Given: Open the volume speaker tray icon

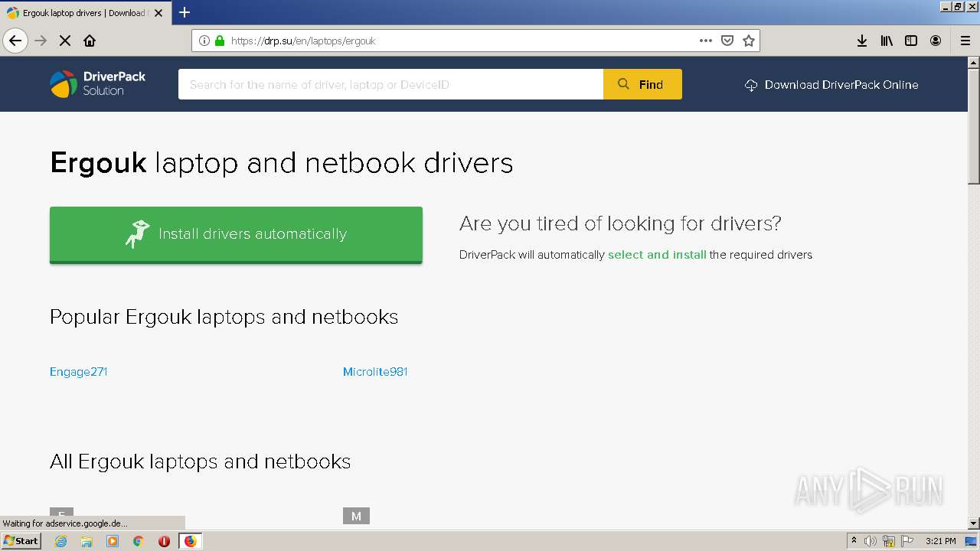Looking at the screenshot, I should tap(871, 541).
